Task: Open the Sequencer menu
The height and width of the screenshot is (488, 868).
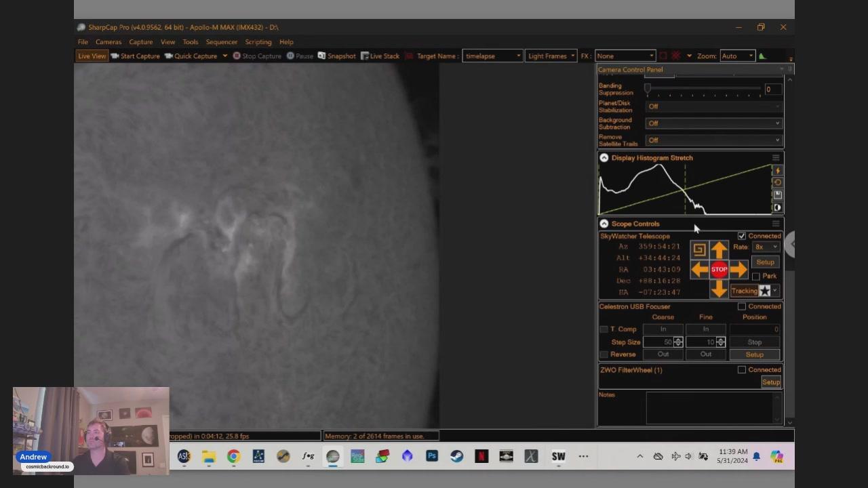Action: pyautogui.click(x=222, y=42)
